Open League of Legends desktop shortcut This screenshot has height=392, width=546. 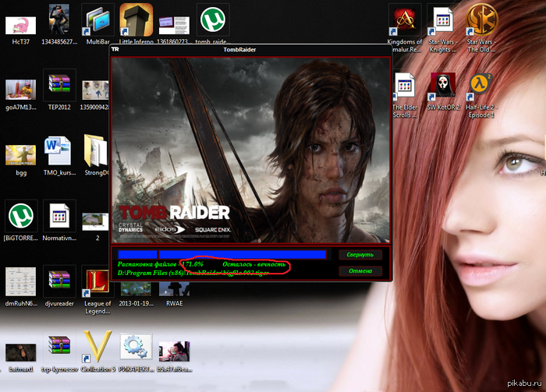(x=97, y=281)
